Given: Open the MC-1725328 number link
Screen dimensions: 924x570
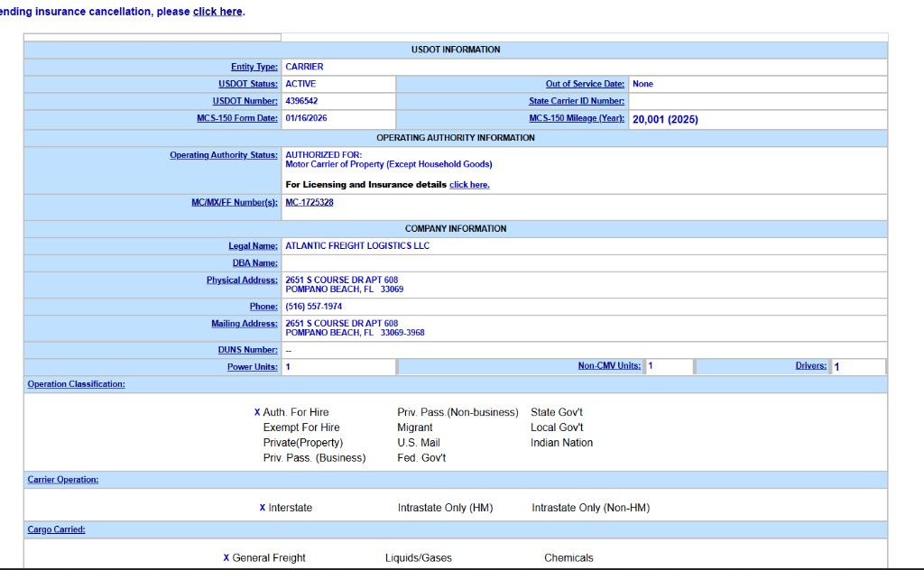Looking at the screenshot, I should [x=310, y=202].
